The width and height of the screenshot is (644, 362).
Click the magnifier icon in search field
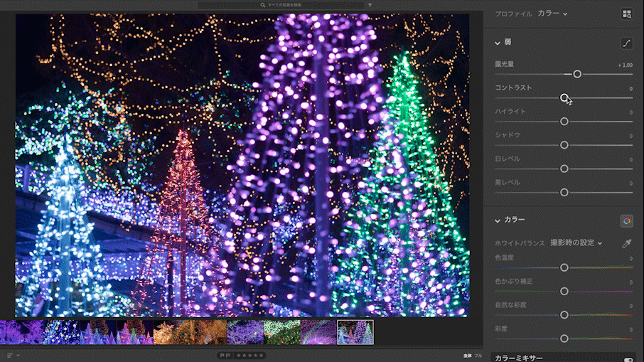(263, 6)
